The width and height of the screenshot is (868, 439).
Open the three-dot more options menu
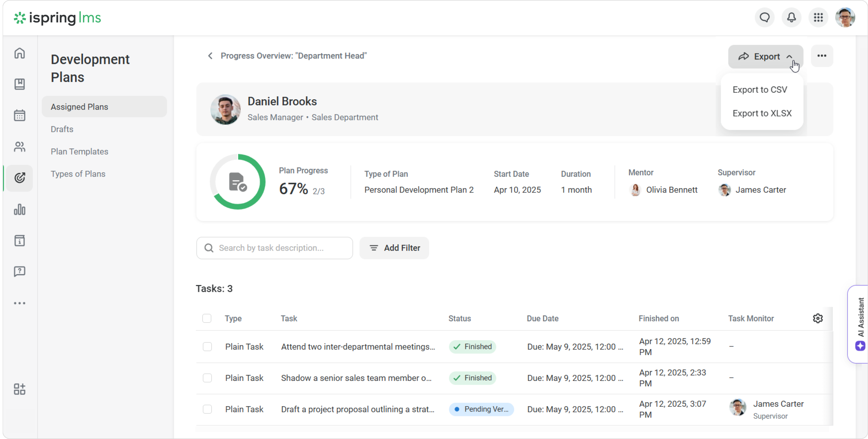(x=821, y=56)
